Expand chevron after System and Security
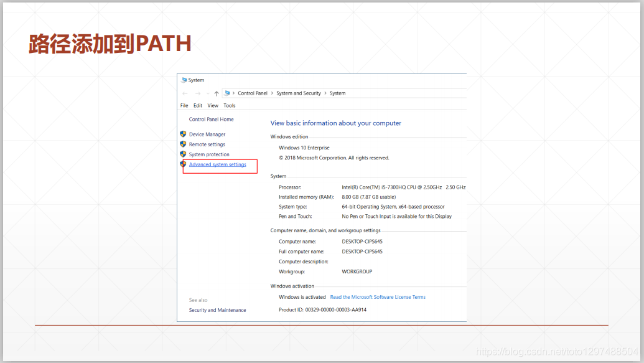Image resolution: width=644 pixels, height=363 pixels. pyautogui.click(x=325, y=93)
